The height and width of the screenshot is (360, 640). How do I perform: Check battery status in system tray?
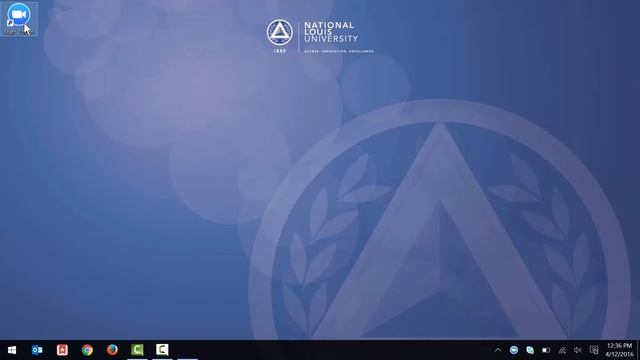(546, 350)
